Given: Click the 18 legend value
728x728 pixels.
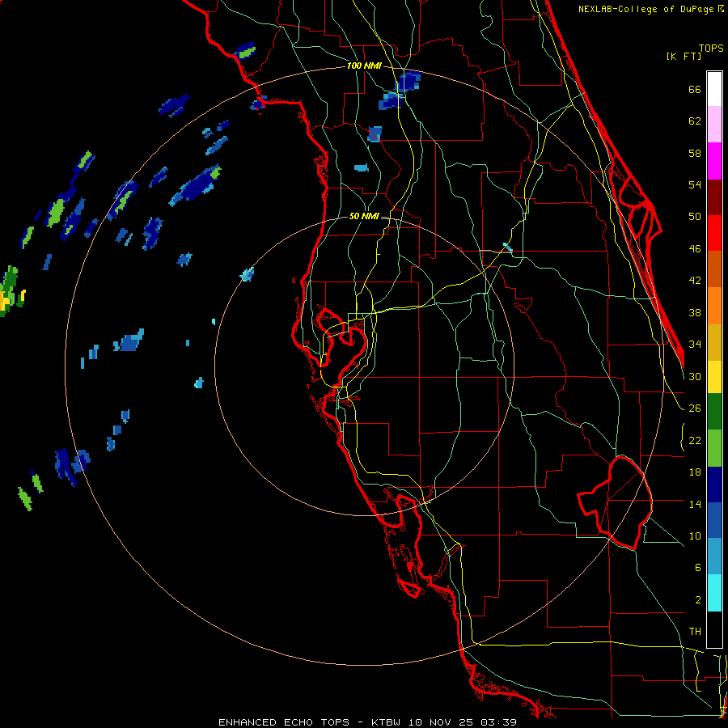Looking at the screenshot, I should point(695,472).
